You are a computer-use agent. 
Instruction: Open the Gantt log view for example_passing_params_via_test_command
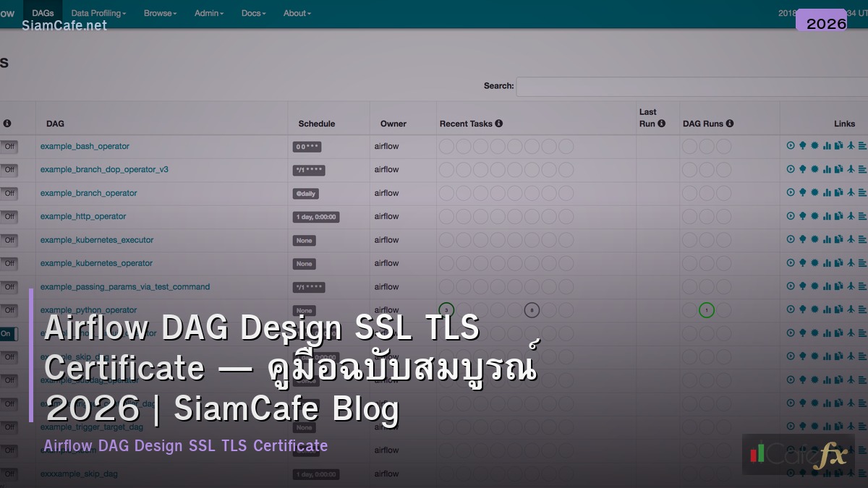coord(862,286)
